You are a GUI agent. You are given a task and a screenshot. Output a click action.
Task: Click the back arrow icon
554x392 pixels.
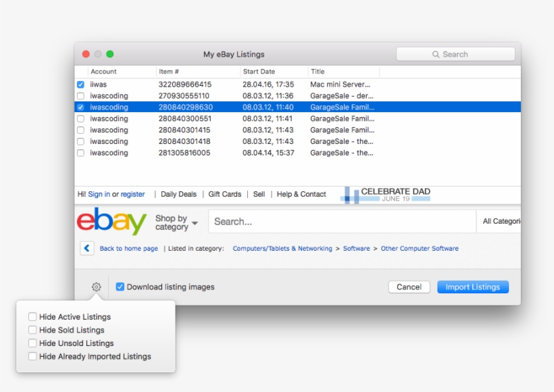(x=87, y=248)
